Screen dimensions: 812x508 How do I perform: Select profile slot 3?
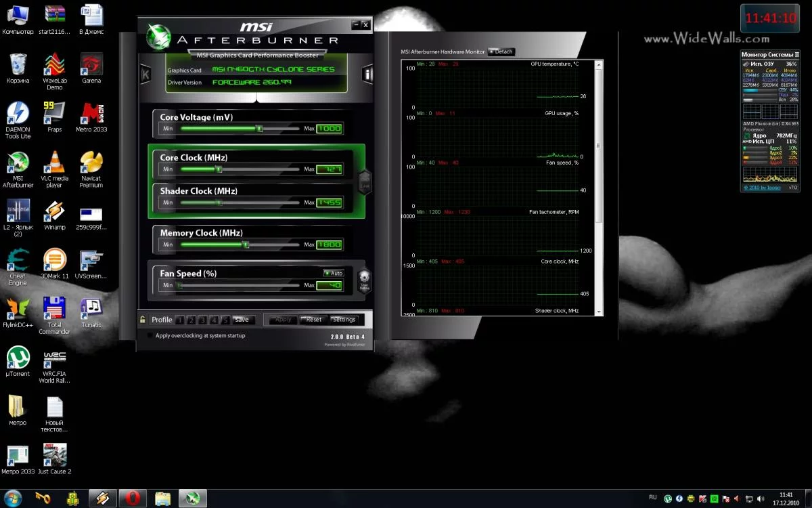[203, 320]
